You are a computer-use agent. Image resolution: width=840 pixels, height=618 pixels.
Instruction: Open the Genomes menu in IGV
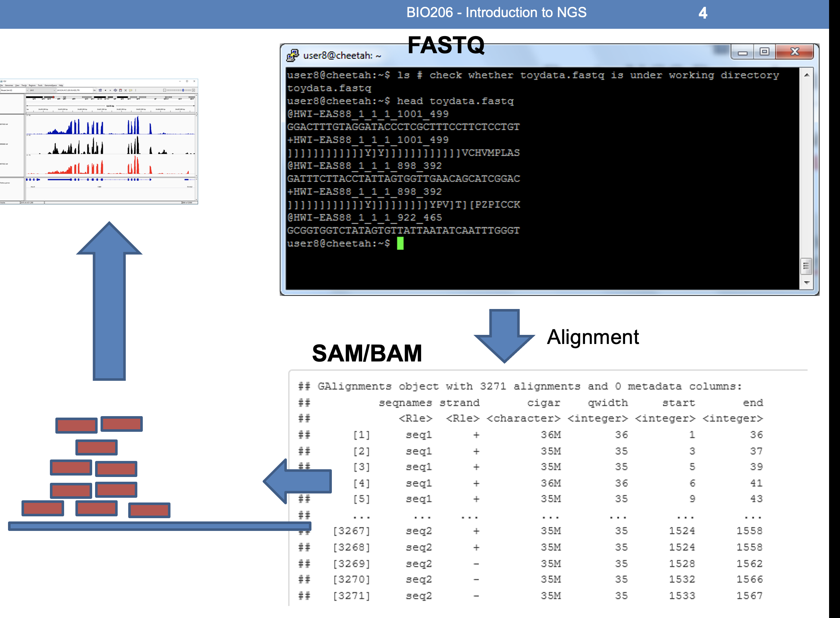tap(9, 85)
